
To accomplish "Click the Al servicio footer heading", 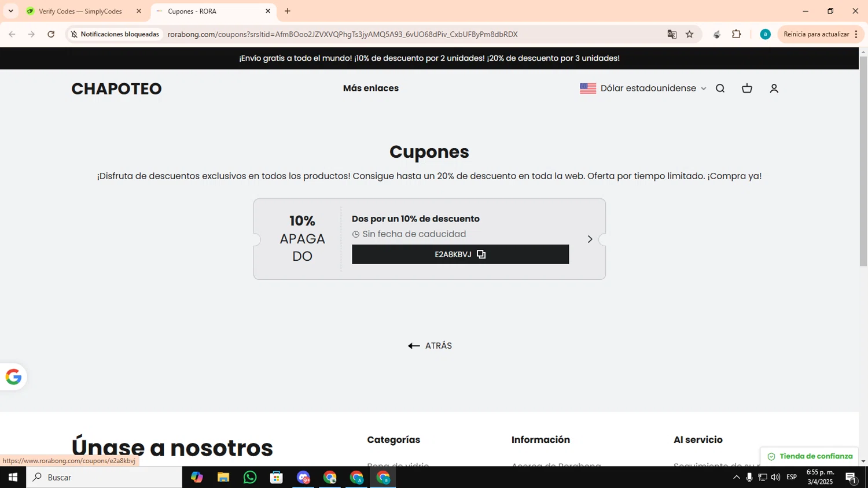I will (x=698, y=439).
